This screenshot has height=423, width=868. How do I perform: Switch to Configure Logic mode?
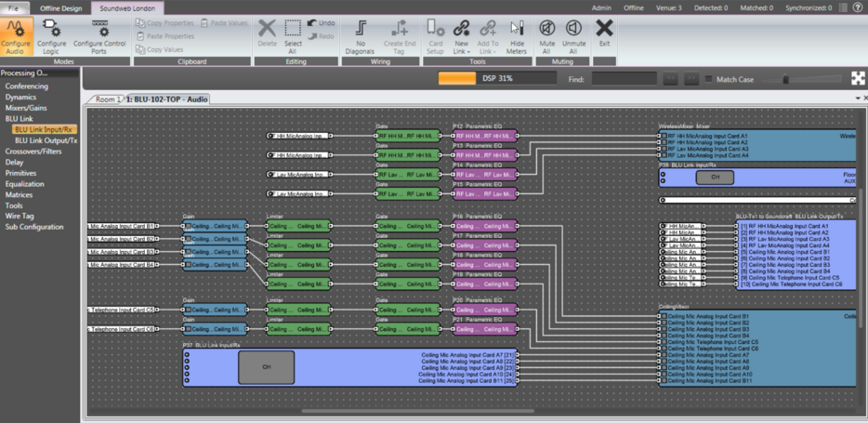51,36
